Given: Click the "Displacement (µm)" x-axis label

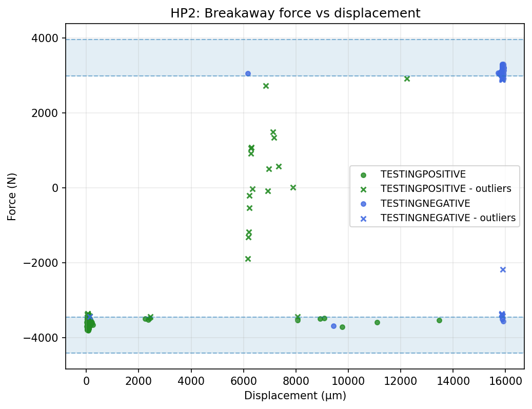Looking at the screenshot, I should [295, 396].
